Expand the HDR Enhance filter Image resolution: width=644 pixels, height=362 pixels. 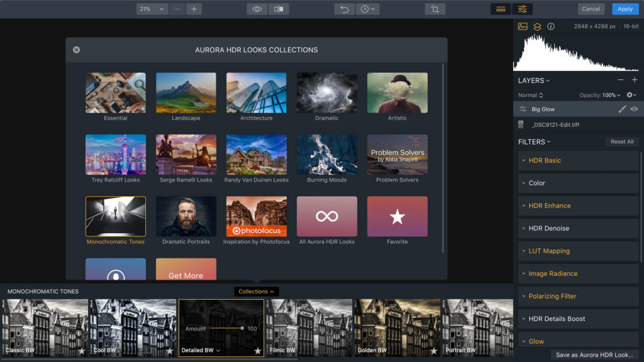[578, 206]
